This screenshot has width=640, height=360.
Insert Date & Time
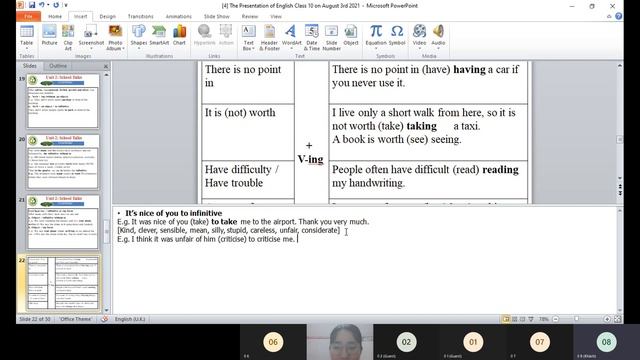point(311,38)
